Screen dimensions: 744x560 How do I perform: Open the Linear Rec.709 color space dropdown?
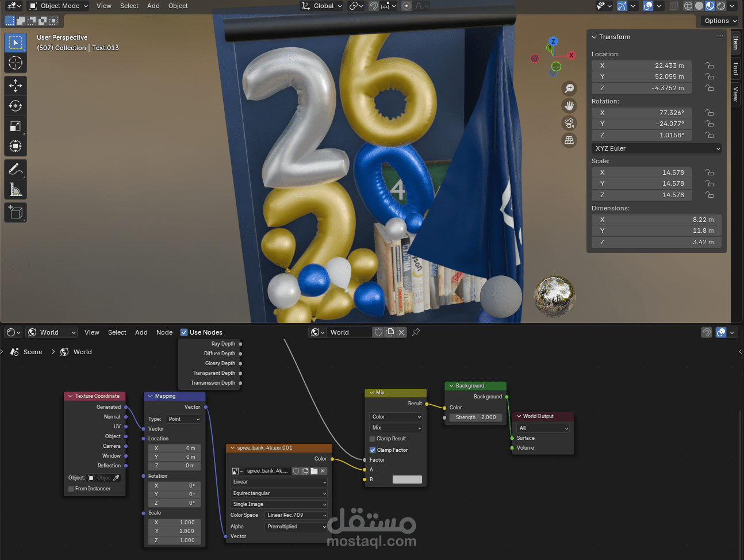(296, 515)
